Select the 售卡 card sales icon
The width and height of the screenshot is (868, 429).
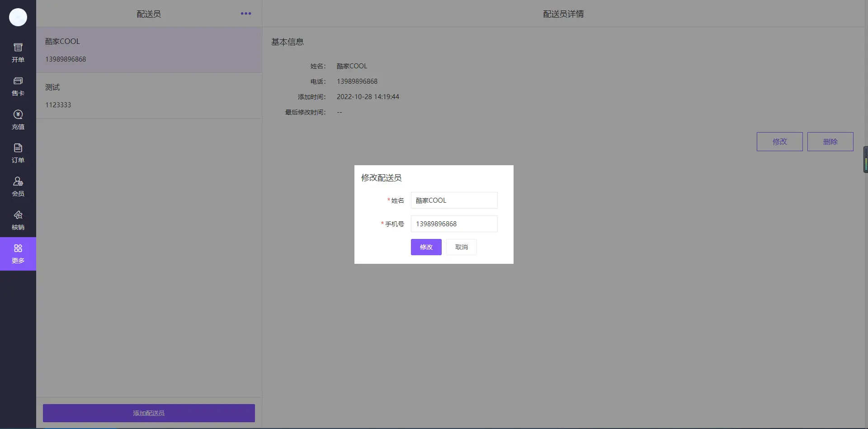coord(18,86)
